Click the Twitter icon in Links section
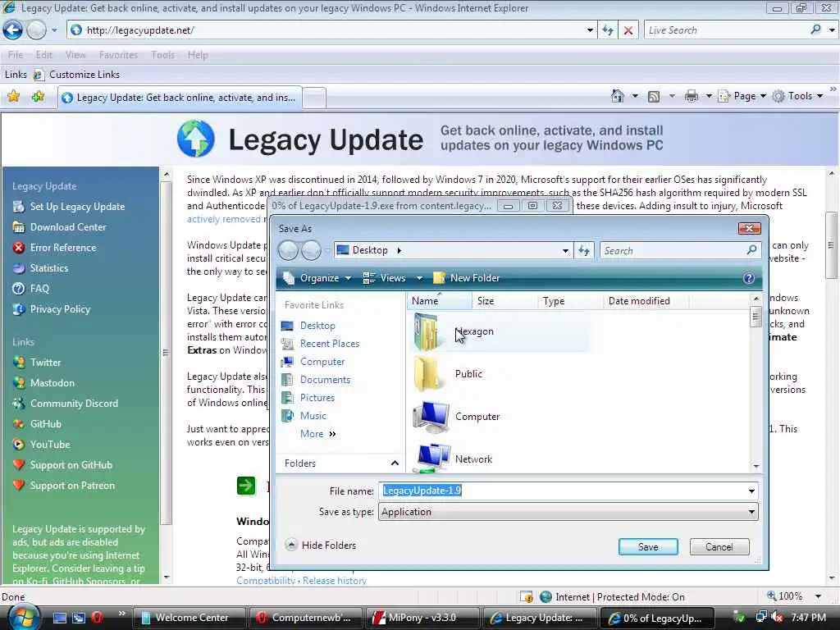The height and width of the screenshot is (630, 840). (19, 362)
